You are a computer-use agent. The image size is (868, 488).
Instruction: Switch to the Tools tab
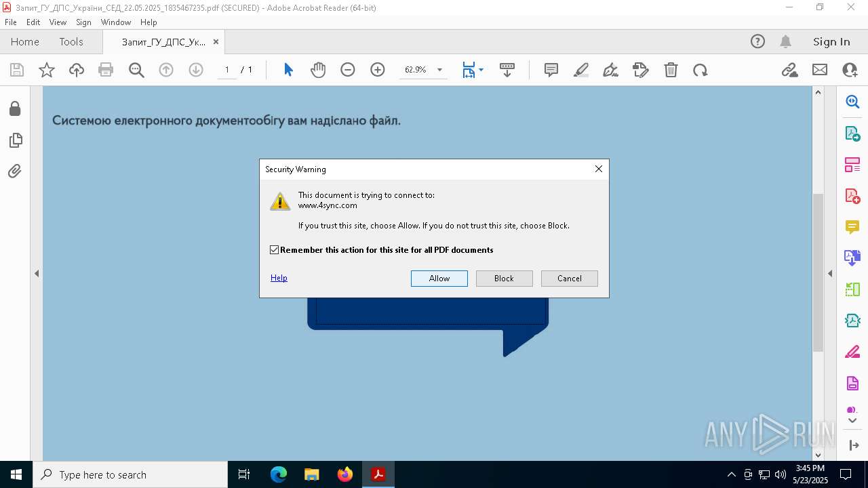point(71,42)
